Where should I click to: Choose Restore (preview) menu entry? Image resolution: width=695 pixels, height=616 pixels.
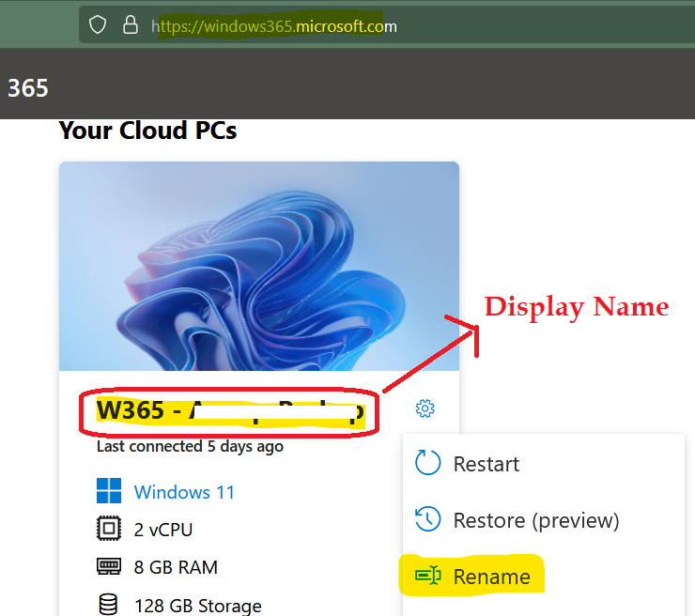click(544, 520)
